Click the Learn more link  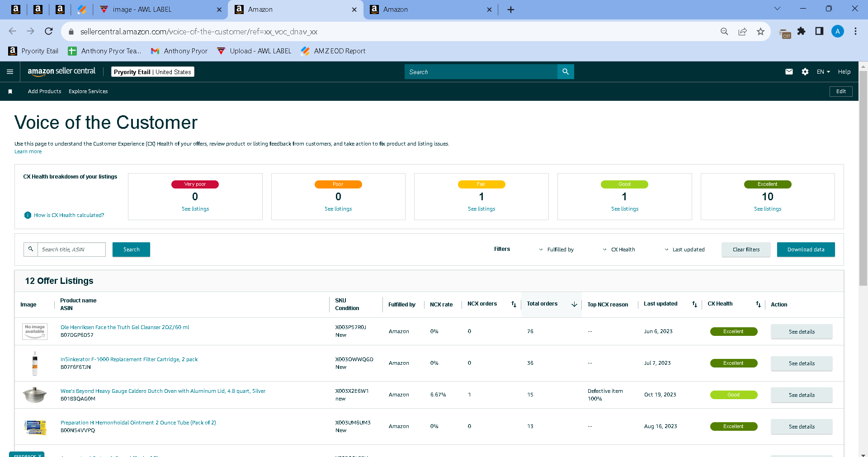coord(28,151)
